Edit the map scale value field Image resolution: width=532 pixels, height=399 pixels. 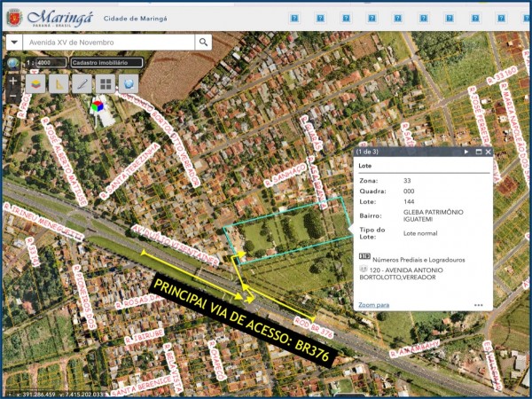point(49,63)
